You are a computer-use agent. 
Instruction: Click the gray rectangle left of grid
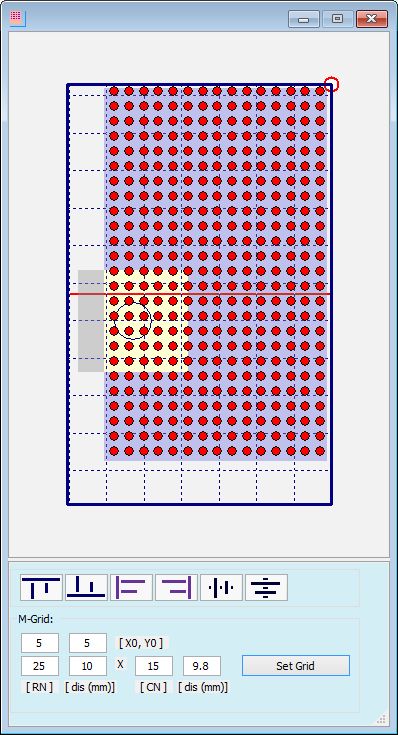91,321
